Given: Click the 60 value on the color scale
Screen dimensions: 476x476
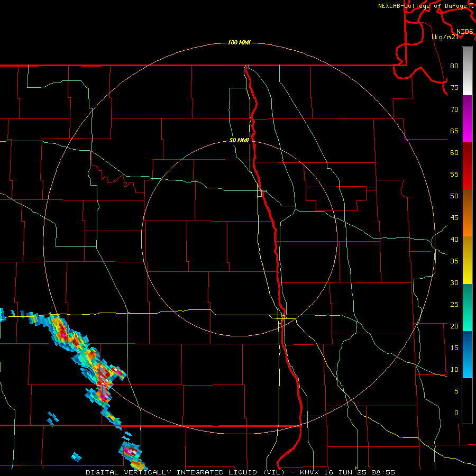Looking at the screenshot, I should tap(454, 153).
